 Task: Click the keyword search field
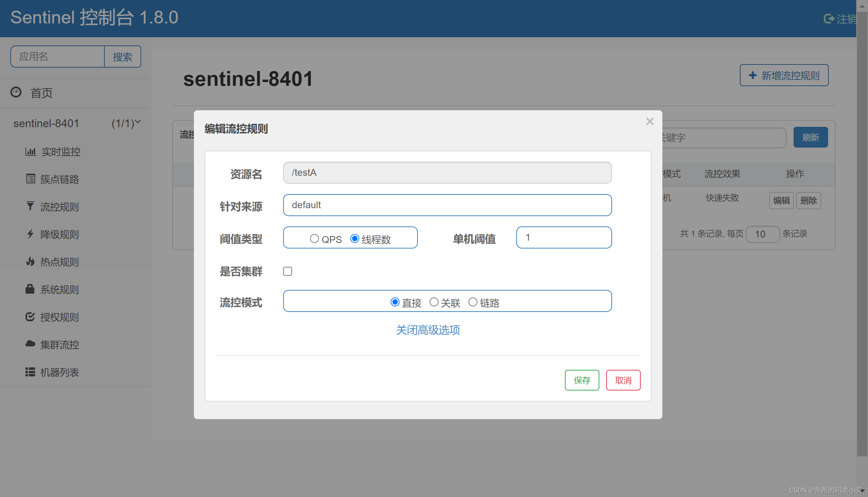(724, 138)
